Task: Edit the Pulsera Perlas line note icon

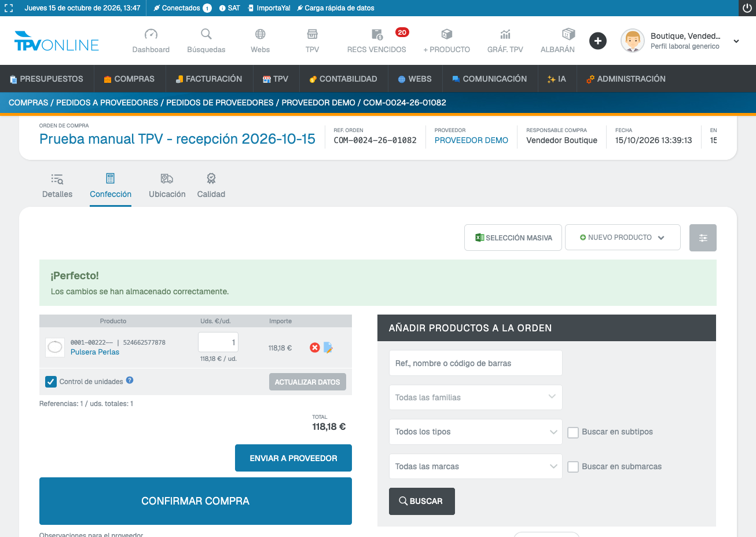Action: coord(328,348)
